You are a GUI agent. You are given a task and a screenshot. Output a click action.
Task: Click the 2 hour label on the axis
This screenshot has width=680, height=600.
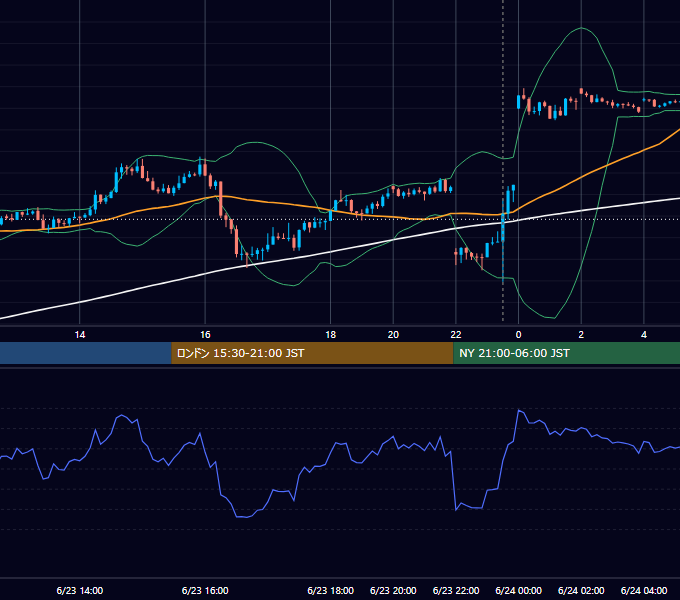click(581, 335)
